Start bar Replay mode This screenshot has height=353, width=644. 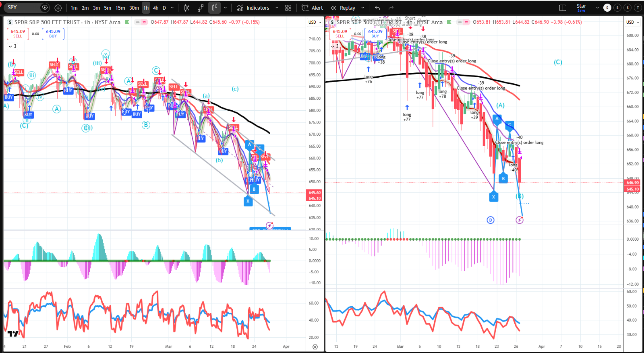click(x=343, y=8)
